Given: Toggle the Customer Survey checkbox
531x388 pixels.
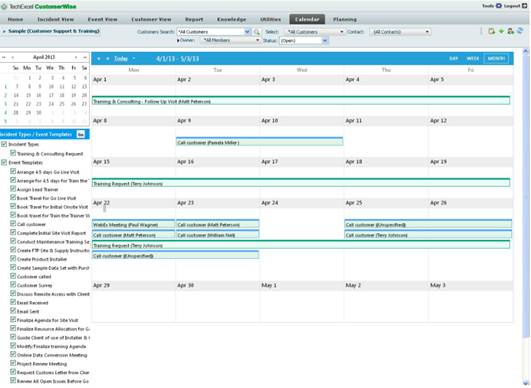Looking at the screenshot, I should (13, 285).
